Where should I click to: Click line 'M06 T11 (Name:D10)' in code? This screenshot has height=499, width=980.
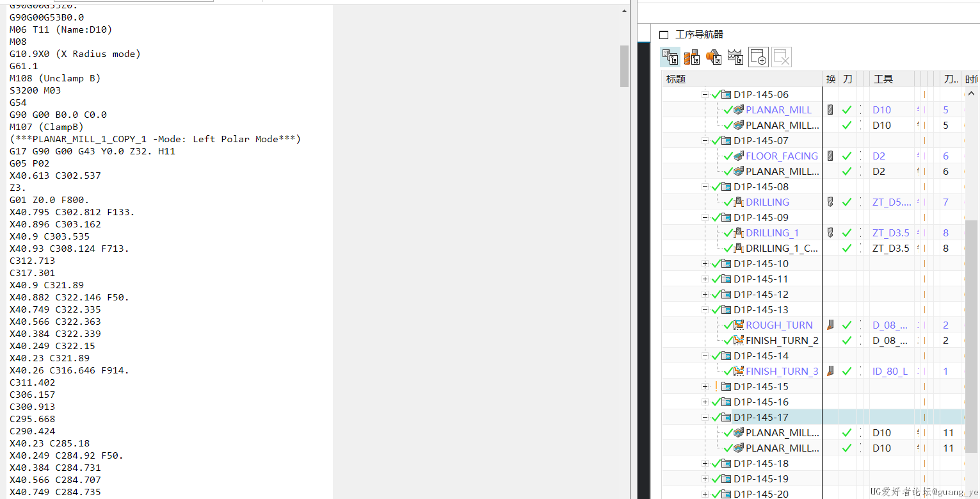point(61,29)
